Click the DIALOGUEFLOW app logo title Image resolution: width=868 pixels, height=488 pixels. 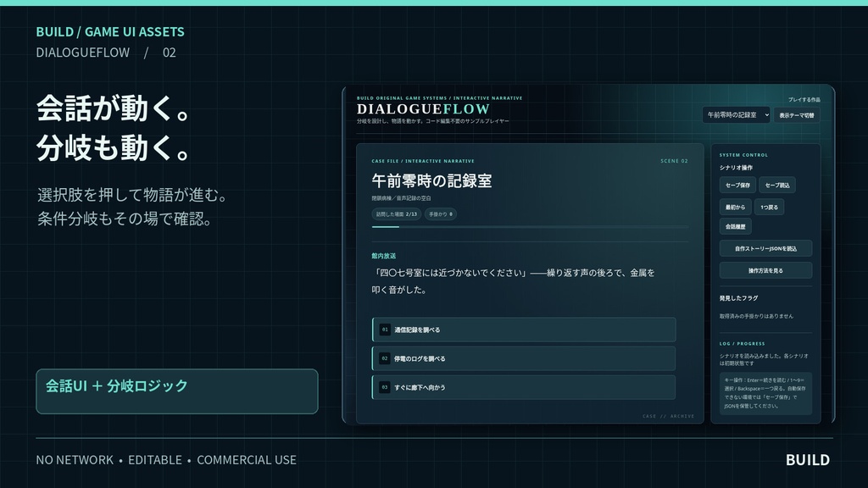pos(424,109)
